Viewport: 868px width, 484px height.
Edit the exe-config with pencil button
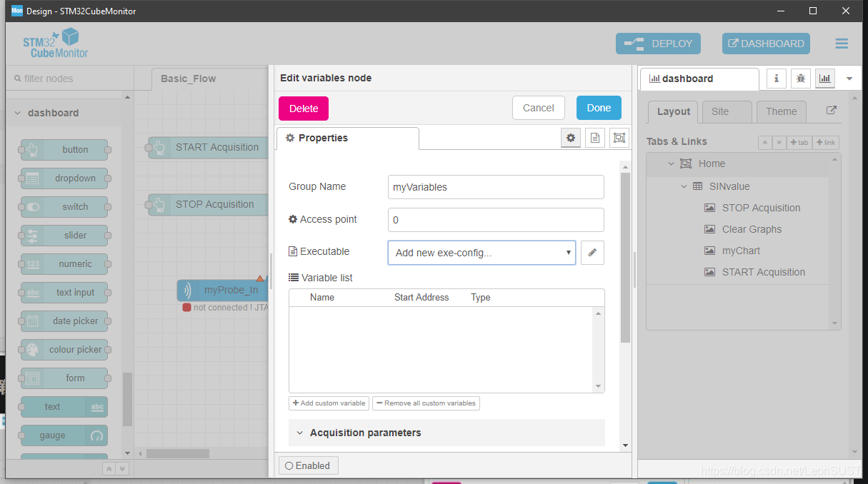tap(592, 253)
